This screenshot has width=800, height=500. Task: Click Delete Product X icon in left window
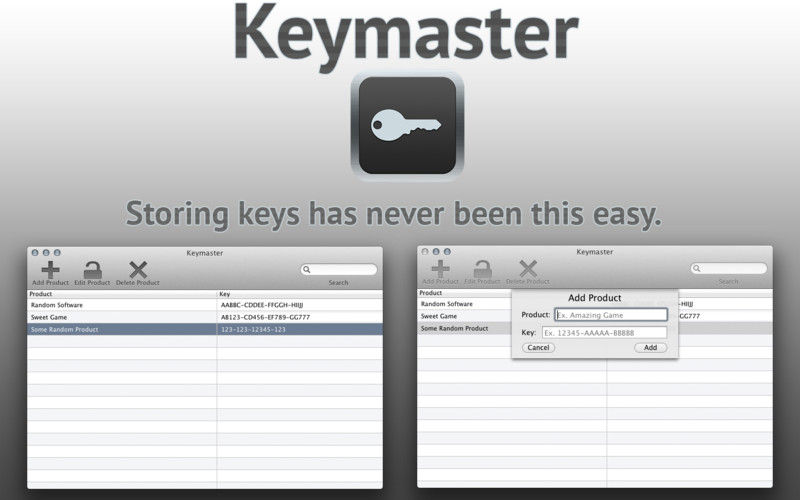click(x=138, y=269)
